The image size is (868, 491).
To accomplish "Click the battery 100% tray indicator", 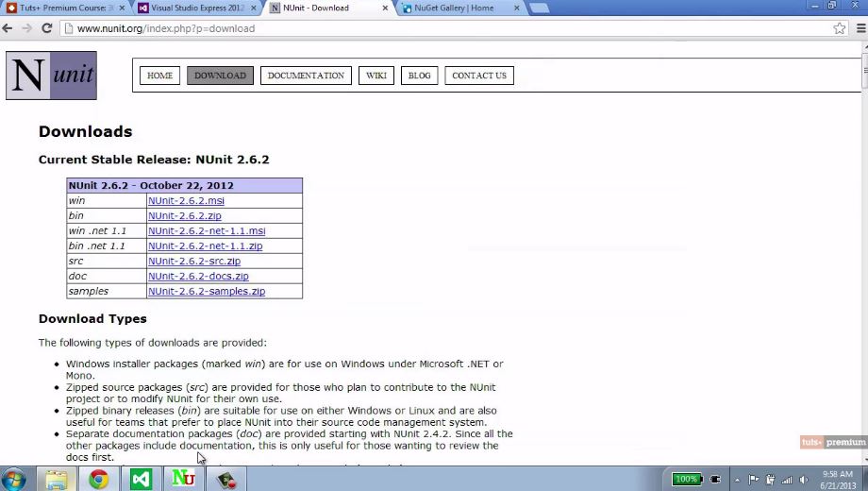I will pyautogui.click(x=687, y=480).
